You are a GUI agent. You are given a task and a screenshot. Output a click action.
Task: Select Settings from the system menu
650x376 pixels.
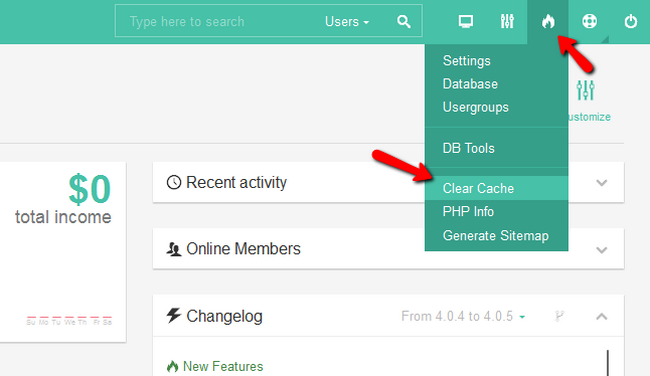tap(497, 61)
